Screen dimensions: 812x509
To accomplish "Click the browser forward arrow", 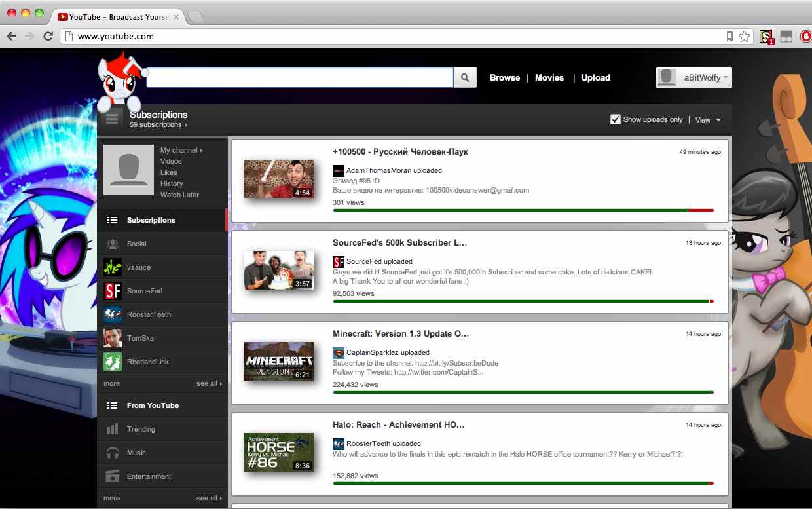I will click(x=29, y=37).
